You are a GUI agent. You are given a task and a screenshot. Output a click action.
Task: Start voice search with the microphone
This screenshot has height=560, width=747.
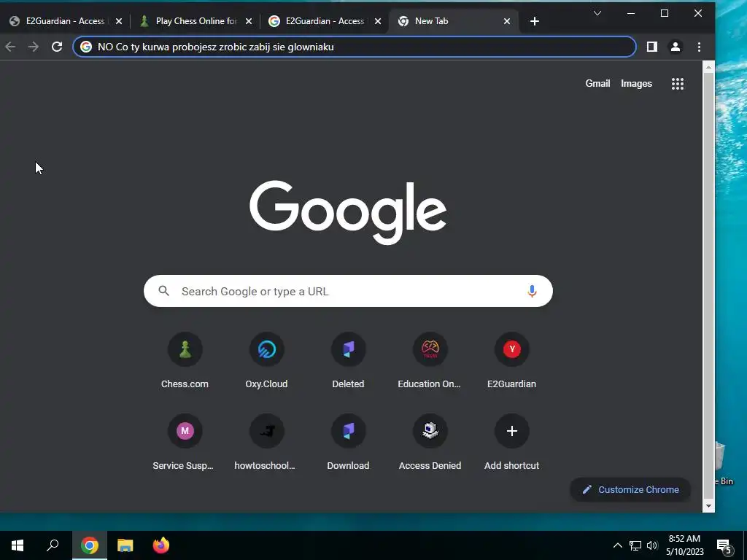point(532,291)
